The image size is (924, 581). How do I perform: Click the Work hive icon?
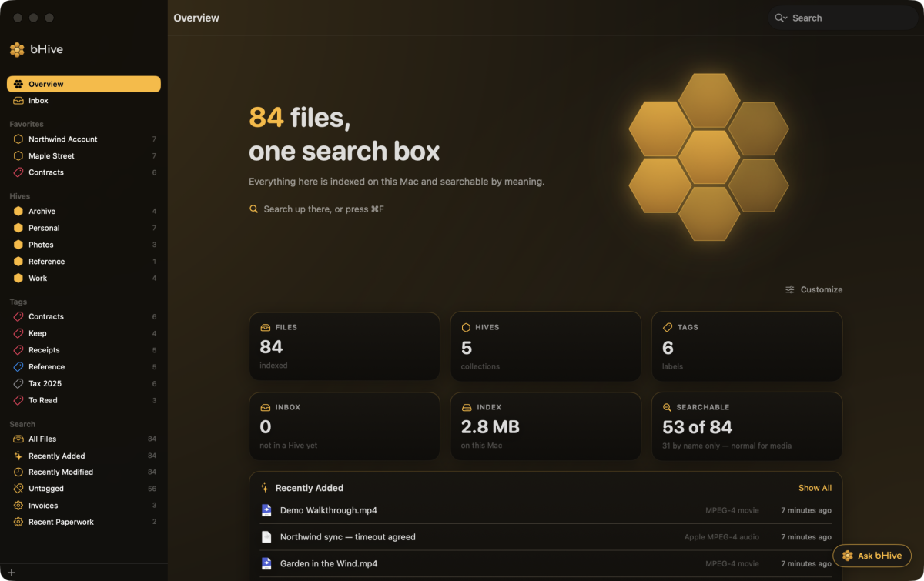[18, 279]
